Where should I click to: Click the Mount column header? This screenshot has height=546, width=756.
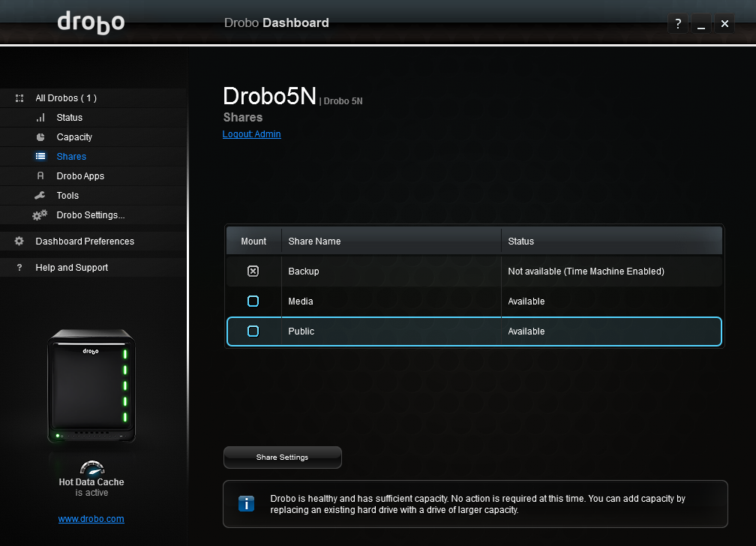click(x=253, y=241)
